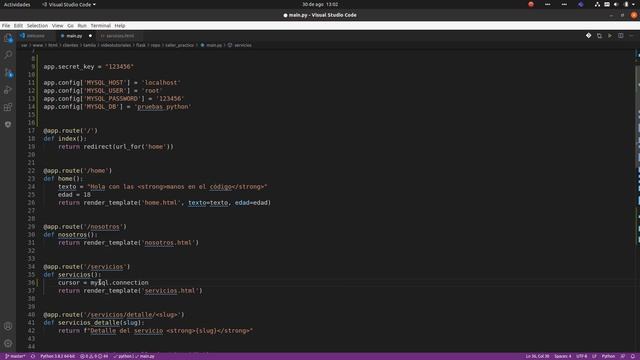The width and height of the screenshot is (640, 360).
Task: Click 'localhost' value on line 11
Action: (161, 82)
